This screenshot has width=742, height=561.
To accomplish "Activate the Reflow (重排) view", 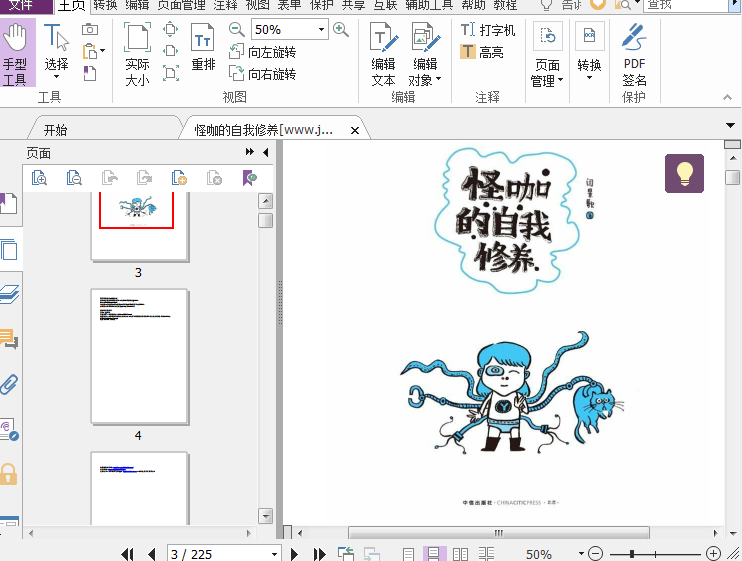I will [x=203, y=48].
